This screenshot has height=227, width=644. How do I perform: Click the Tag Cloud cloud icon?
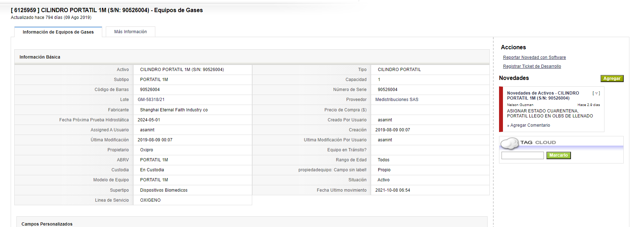510,143
